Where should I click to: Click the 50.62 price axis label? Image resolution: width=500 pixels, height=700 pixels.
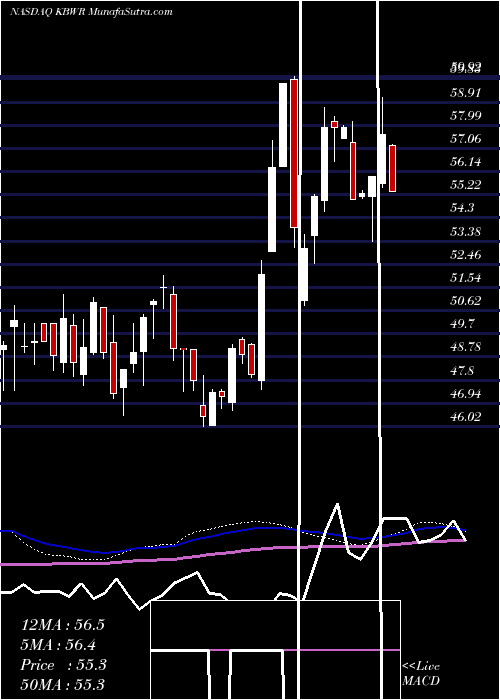466,301
